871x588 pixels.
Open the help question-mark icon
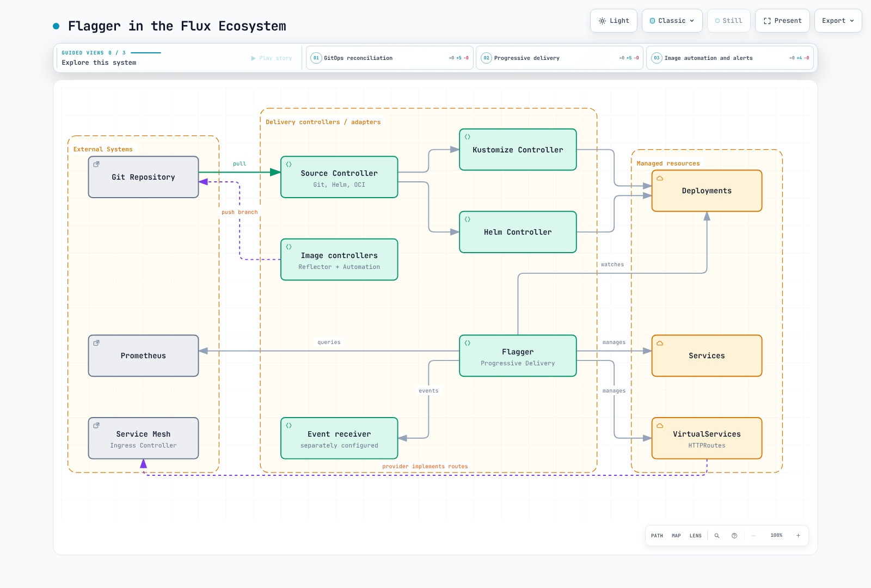coord(734,536)
